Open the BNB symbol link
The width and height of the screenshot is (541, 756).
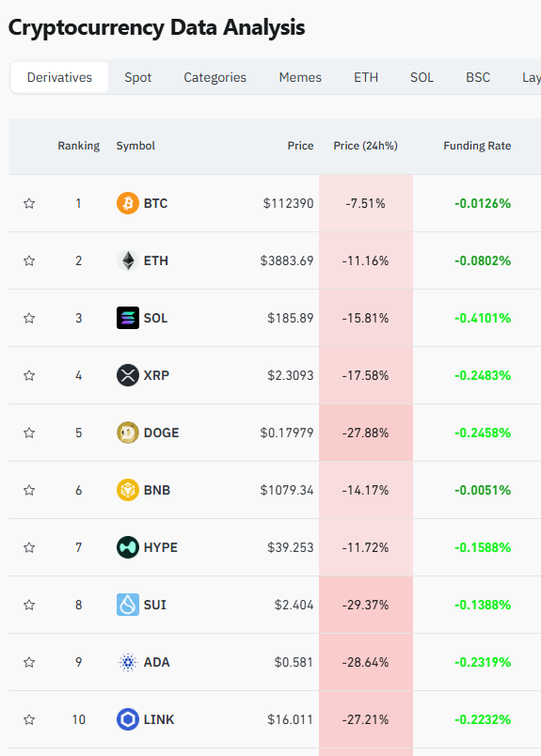(x=157, y=490)
